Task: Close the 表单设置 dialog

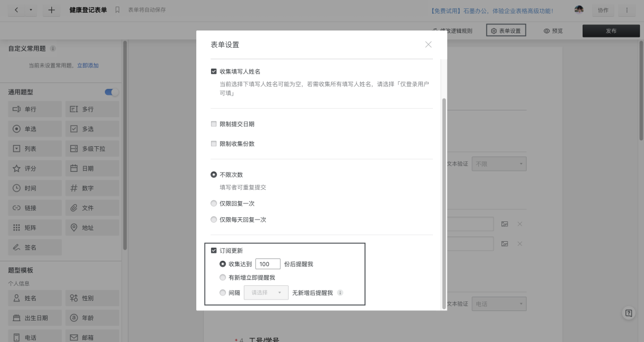Action: click(x=428, y=44)
